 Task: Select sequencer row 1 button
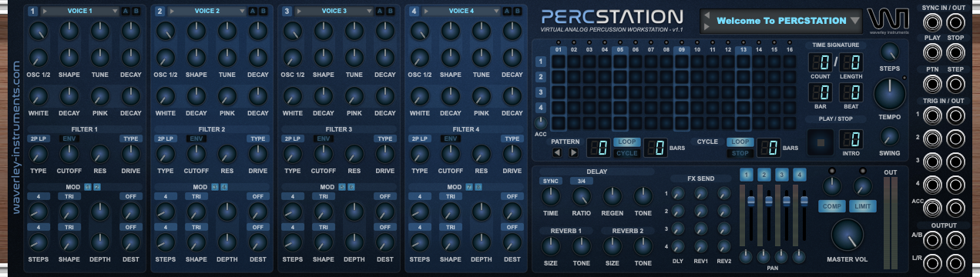(541, 62)
